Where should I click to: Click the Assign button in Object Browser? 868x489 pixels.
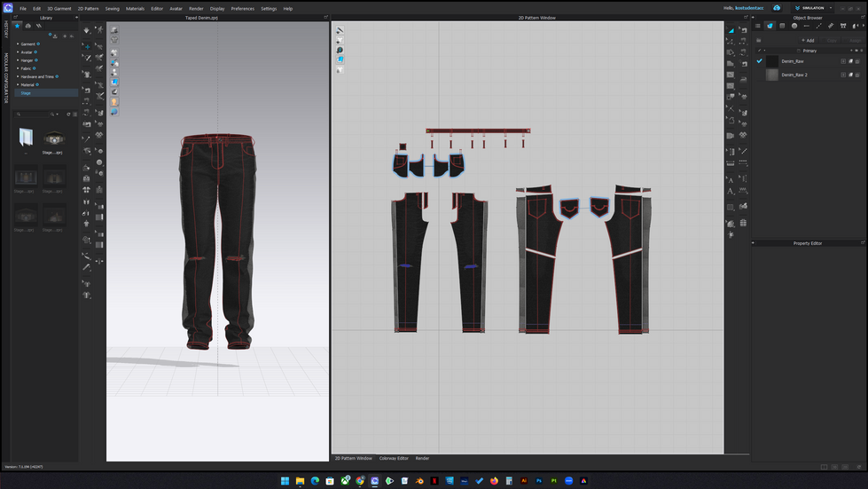855,41
